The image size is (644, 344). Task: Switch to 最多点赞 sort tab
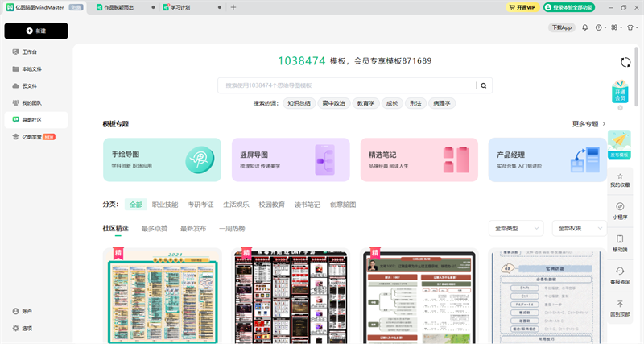click(x=155, y=229)
